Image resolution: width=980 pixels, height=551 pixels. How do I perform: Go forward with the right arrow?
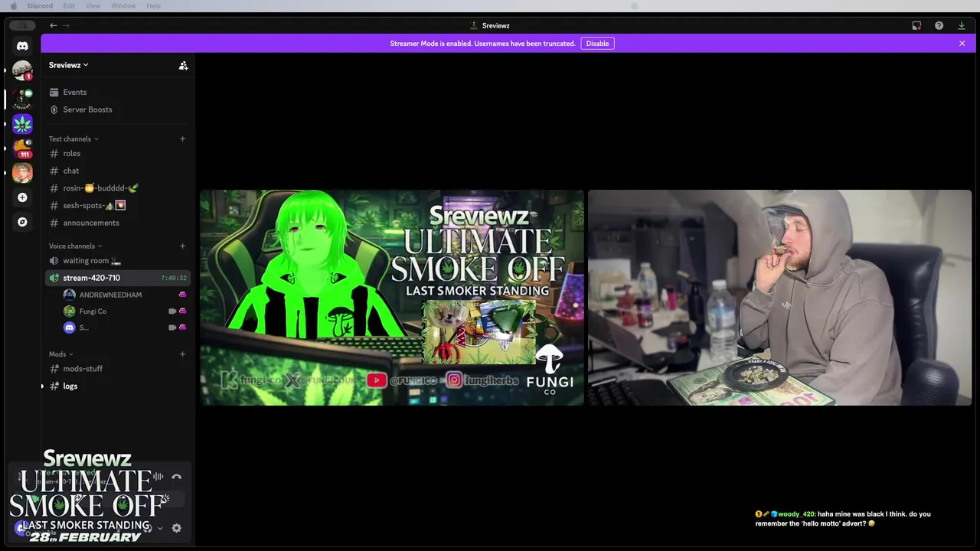66,25
